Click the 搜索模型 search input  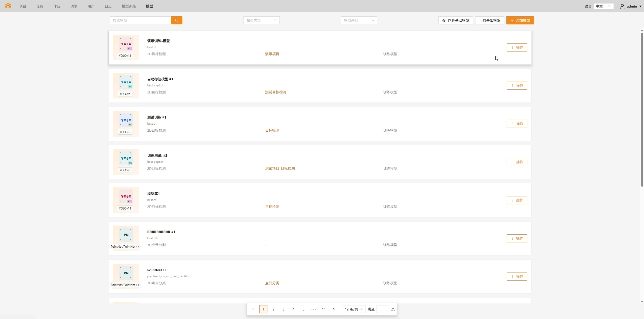pyautogui.click(x=140, y=20)
